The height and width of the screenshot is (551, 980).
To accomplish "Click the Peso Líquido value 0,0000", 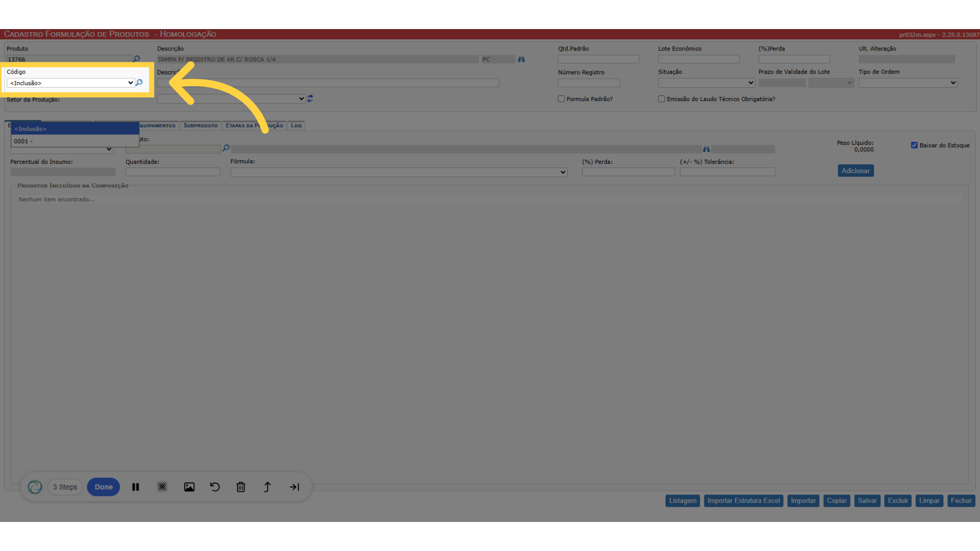I will 864,150.
